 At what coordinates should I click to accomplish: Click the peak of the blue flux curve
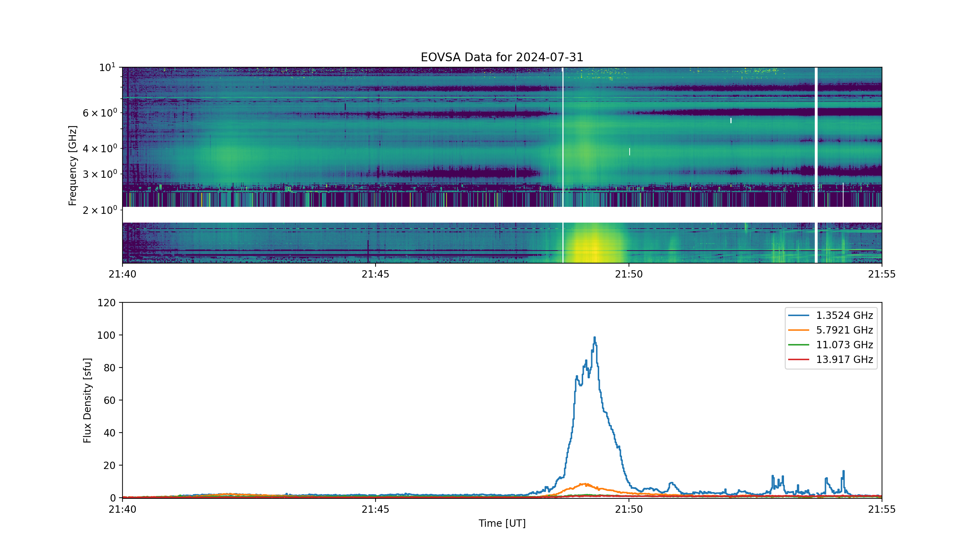[x=595, y=338]
